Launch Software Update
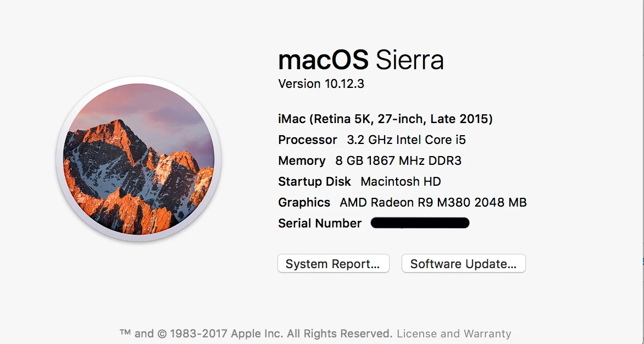This screenshot has width=644, height=344. click(463, 264)
